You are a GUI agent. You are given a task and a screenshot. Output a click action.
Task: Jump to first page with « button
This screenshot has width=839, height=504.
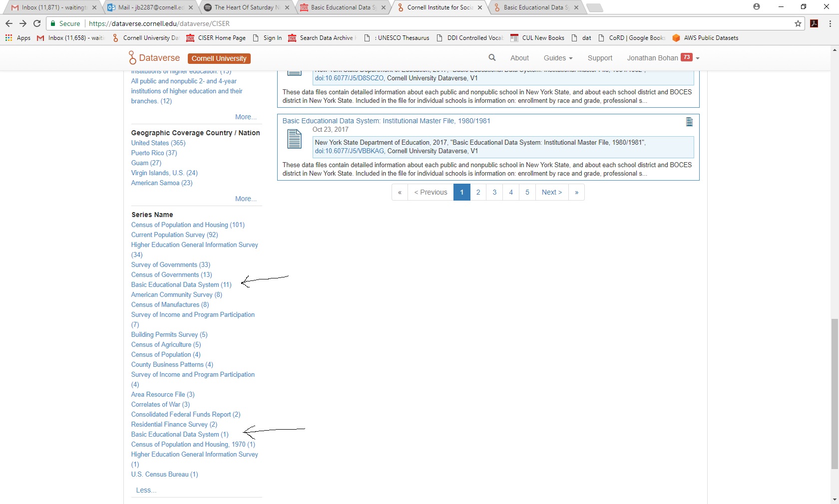click(400, 192)
